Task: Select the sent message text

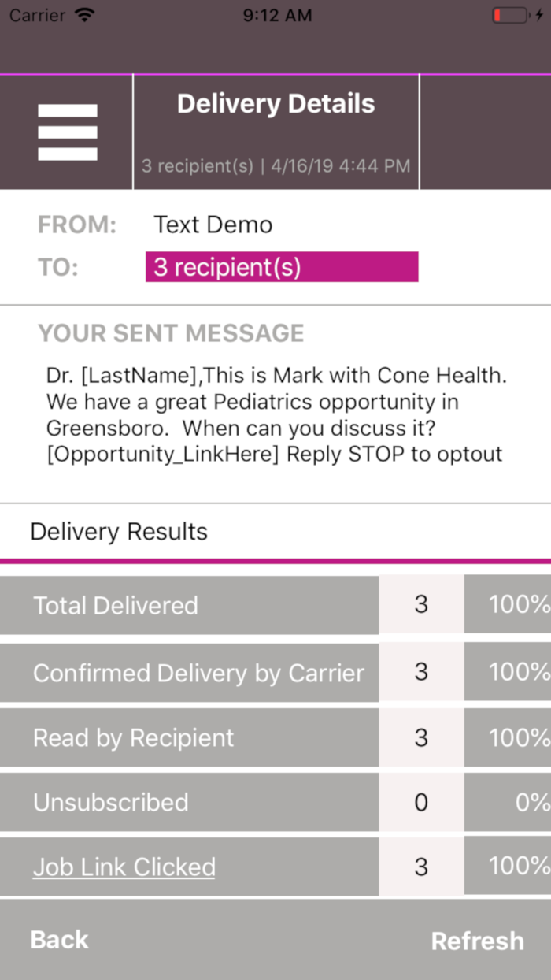Action: [273, 414]
